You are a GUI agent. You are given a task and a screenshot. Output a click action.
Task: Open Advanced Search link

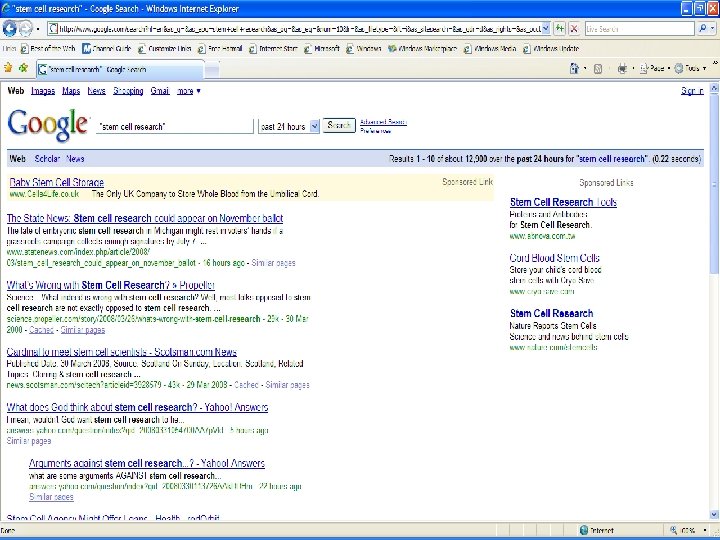383,122
